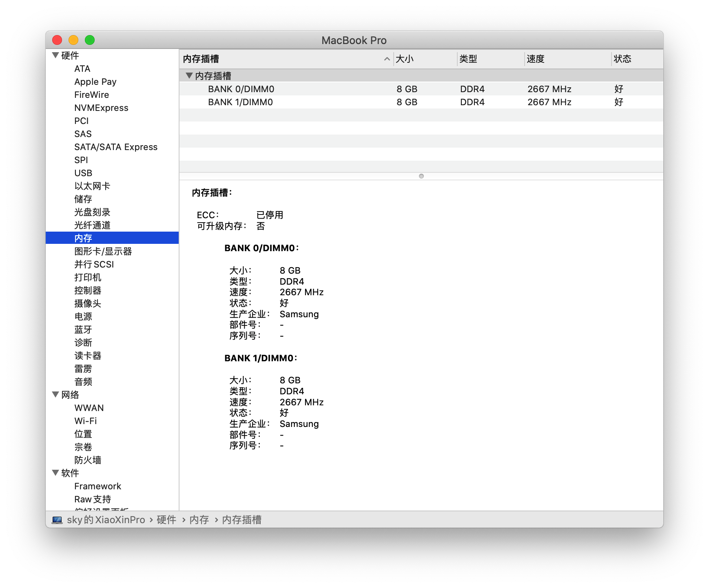Collapse the 内存插槽 group in table
This screenshot has width=709, height=588.
click(x=189, y=75)
